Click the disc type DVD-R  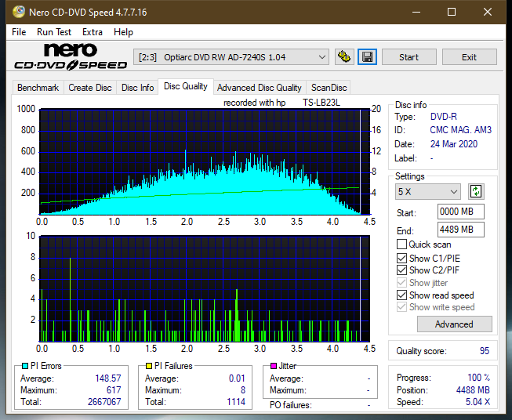point(444,117)
